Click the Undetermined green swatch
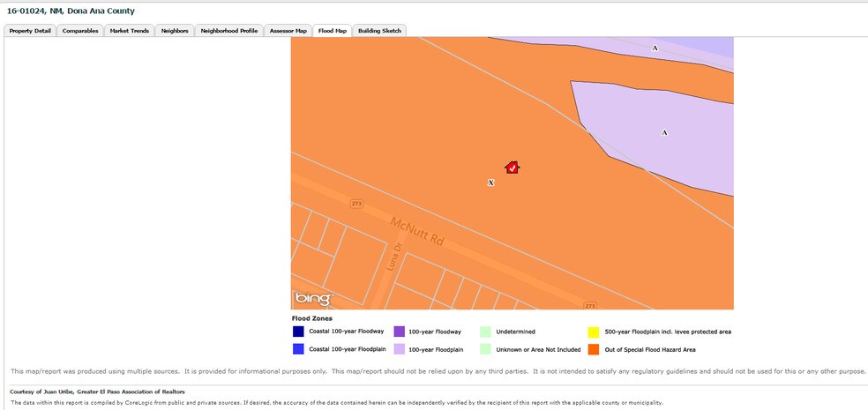The image size is (868, 410). (485, 332)
